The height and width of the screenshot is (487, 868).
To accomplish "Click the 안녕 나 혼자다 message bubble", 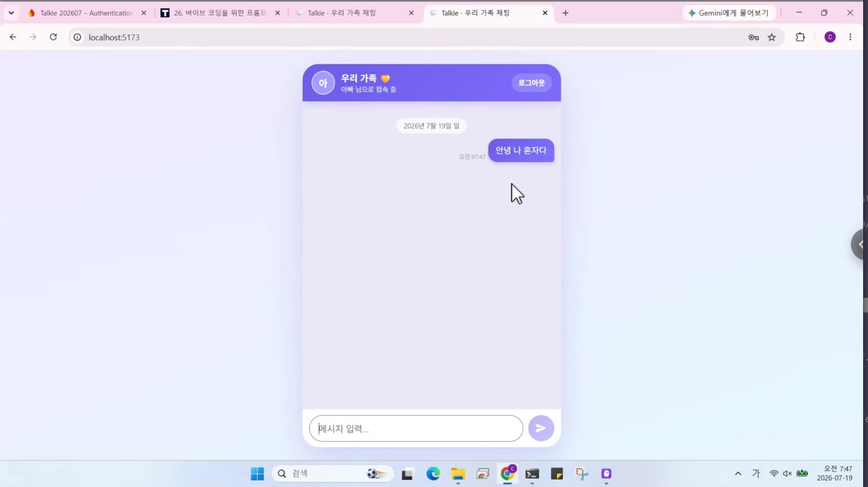I will pyautogui.click(x=521, y=151).
